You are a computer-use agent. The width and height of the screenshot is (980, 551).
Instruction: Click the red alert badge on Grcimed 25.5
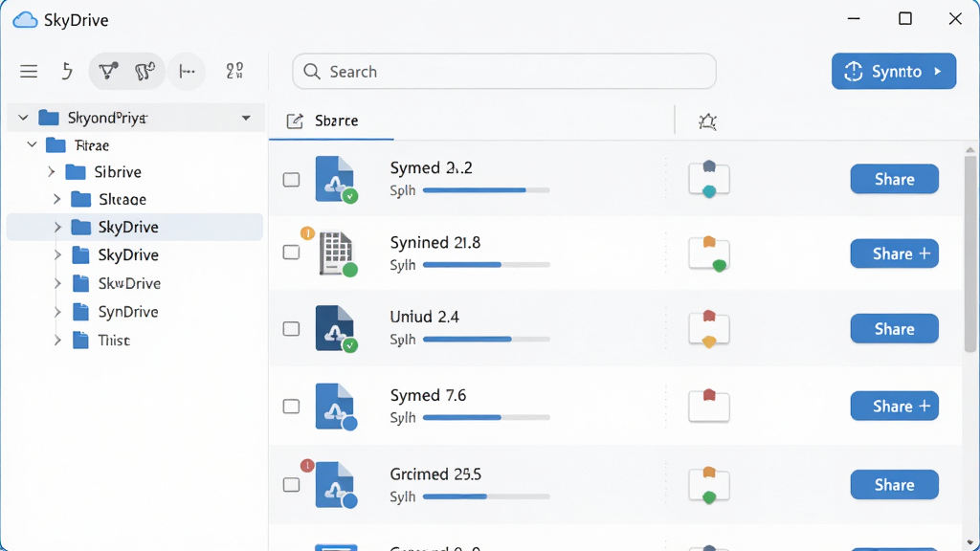[x=307, y=466]
